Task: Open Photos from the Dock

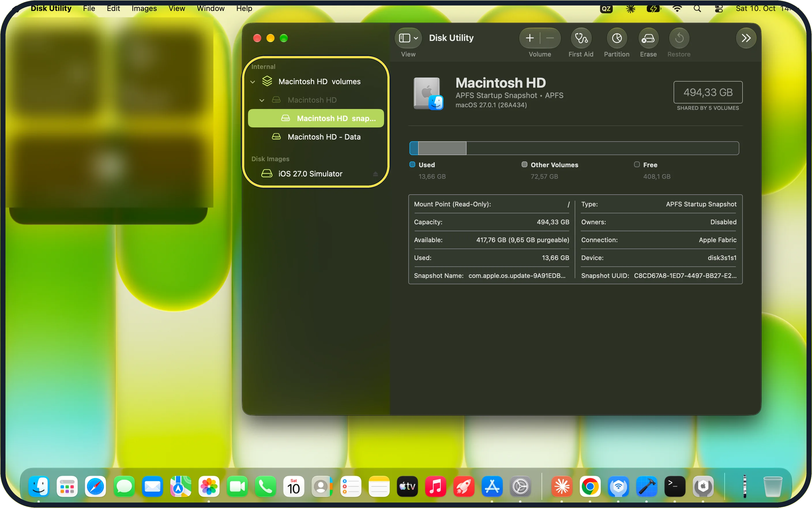Action: [x=209, y=486]
